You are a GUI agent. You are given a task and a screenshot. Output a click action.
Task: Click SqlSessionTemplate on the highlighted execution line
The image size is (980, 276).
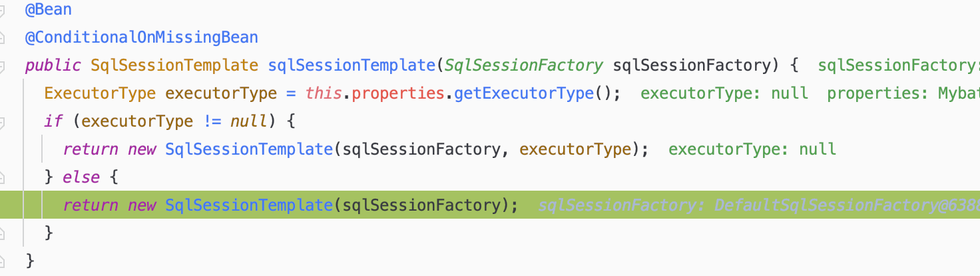[x=248, y=205]
